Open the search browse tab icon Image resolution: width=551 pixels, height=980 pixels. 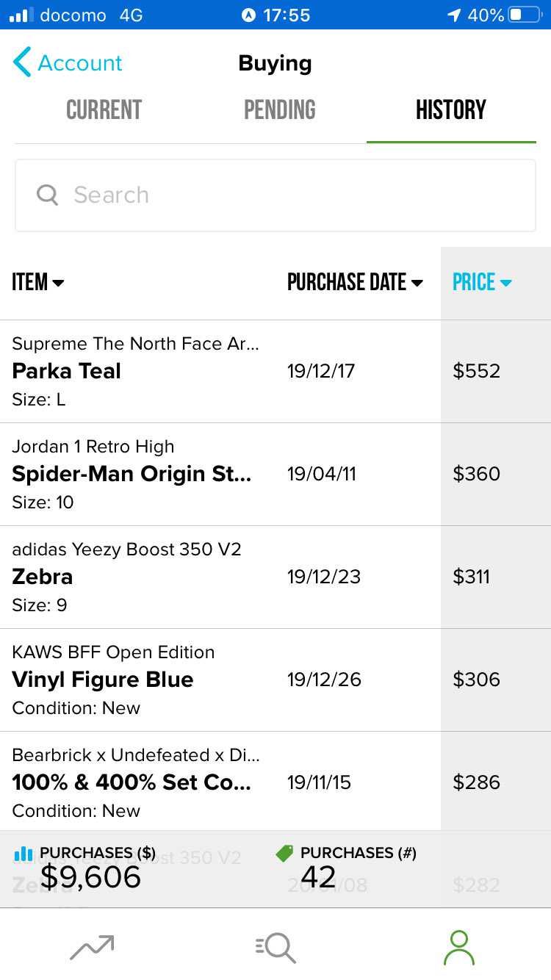275,948
